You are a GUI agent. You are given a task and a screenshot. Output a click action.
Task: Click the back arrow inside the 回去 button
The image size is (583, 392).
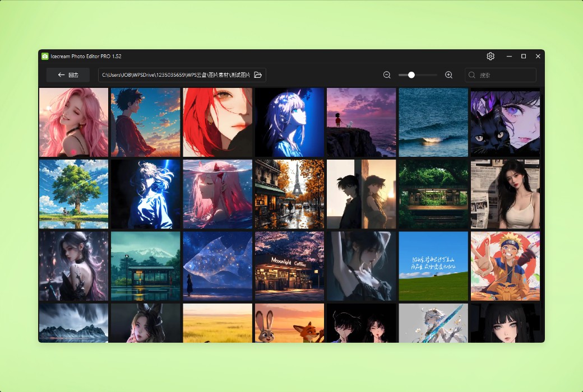[62, 74]
